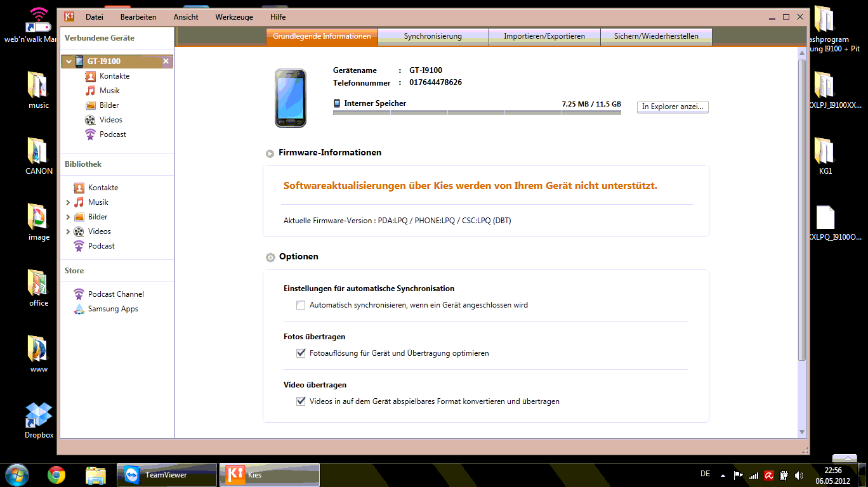Switch to the Importieren/Exportieren tab

point(544,37)
